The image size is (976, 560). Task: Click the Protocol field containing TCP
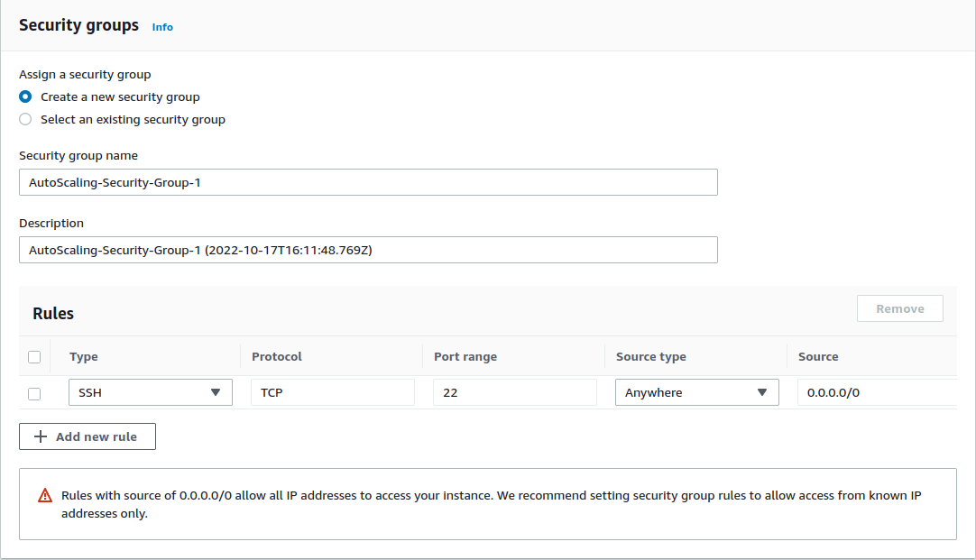point(332,392)
